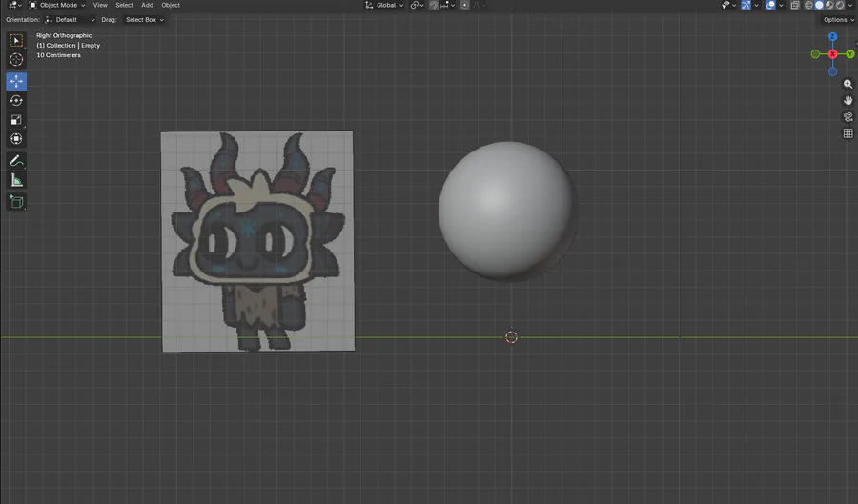Click the negative Z axis gizmo circle
This screenshot has width=858, height=504.
(832, 71)
